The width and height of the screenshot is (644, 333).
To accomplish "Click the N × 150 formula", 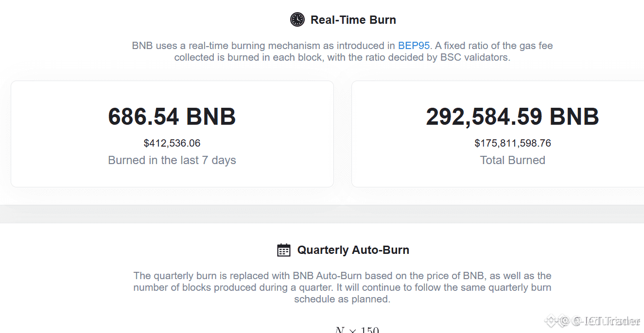I will [x=357, y=330].
